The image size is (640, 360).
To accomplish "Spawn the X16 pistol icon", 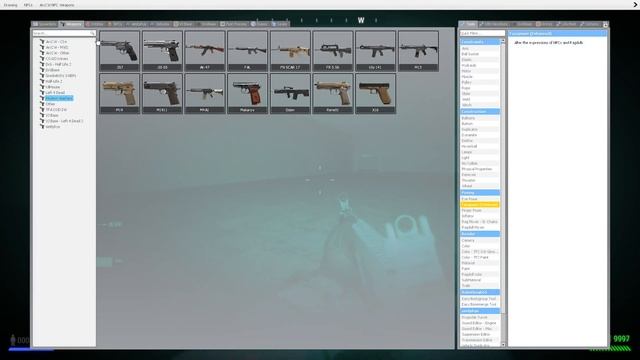I will click(x=376, y=93).
